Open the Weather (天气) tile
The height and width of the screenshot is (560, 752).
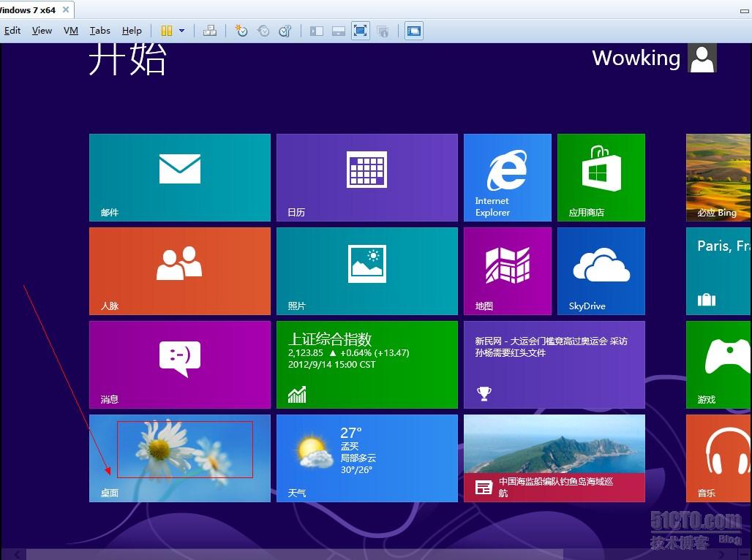click(367, 458)
